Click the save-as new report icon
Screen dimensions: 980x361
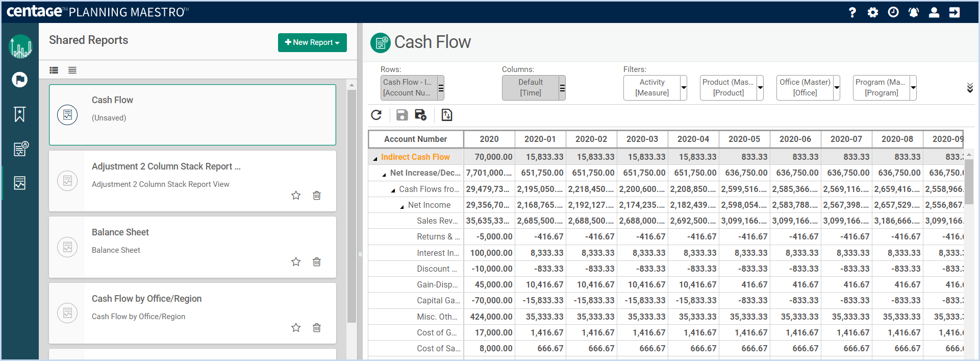coord(420,115)
